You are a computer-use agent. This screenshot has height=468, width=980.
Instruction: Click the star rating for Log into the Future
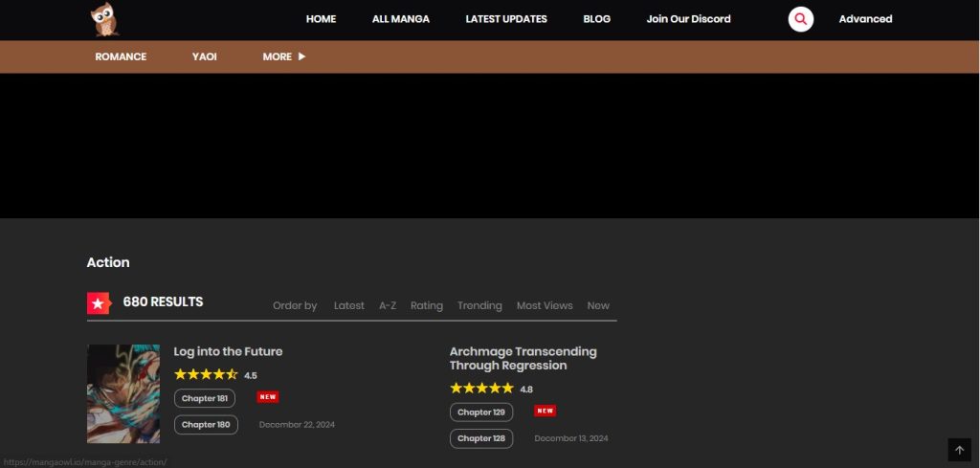[206, 375]
